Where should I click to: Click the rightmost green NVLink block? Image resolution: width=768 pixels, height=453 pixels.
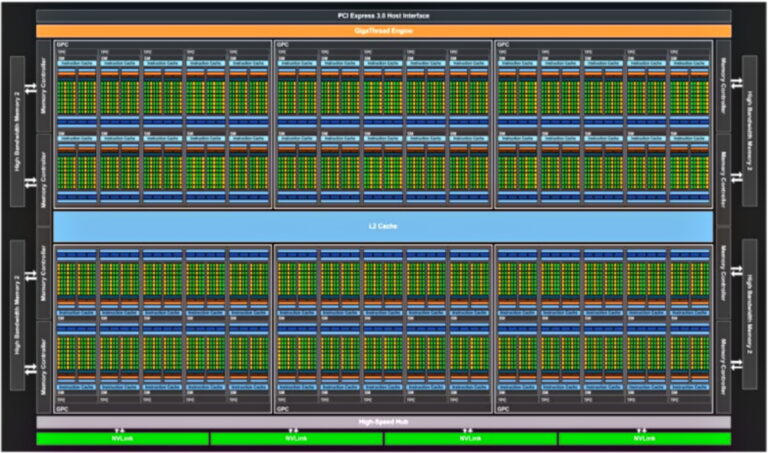click(x=645, y=438)
